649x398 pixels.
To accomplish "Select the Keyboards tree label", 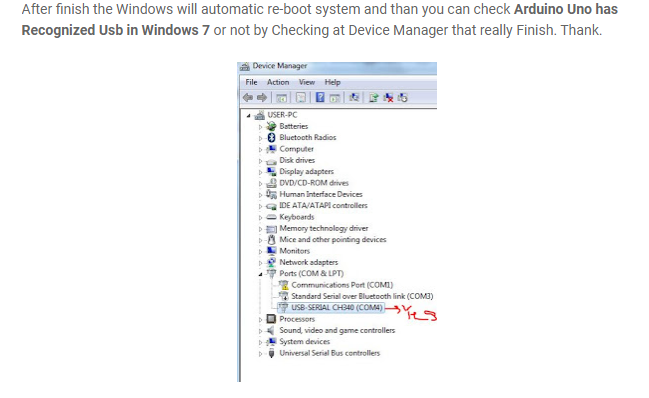I will point(297,217).
